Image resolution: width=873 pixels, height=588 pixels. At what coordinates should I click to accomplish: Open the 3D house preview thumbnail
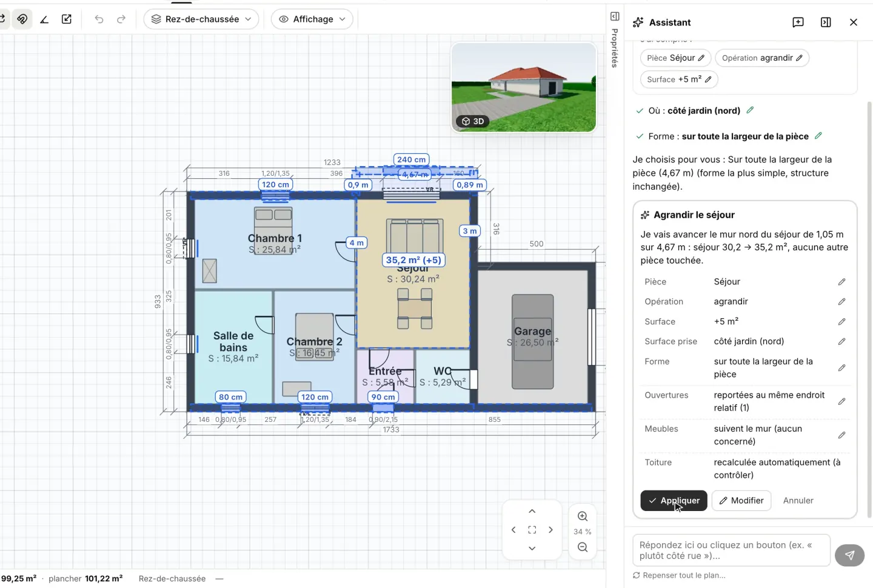point(524,87)
